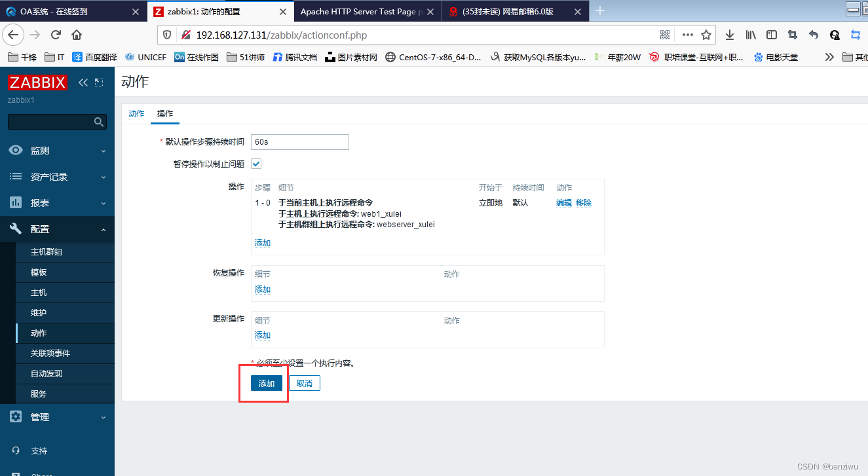This screenshot has width=868, height=476.
Task: Show more bookmarks with the overflow chevron
Action: click(829, 57)
